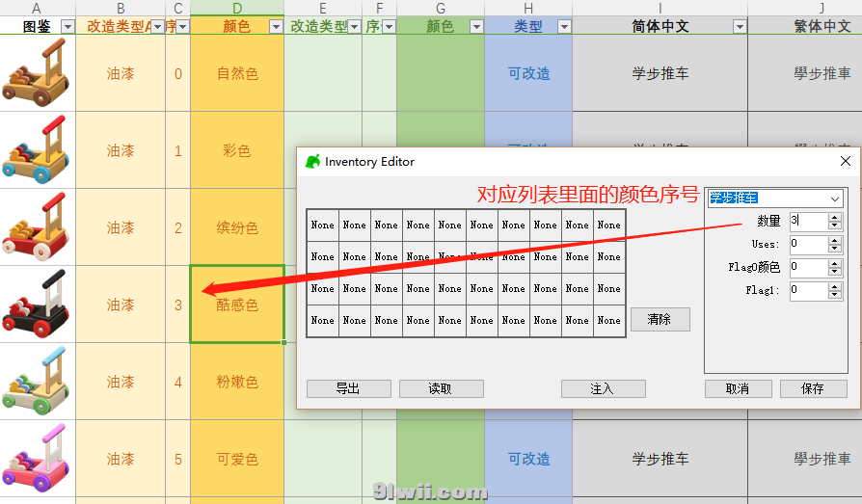Screen dimensions: 862x504
Task: Increase the Flag0颜色 value with up arrow
Action: pyautogui.click(x=834, y=262)
